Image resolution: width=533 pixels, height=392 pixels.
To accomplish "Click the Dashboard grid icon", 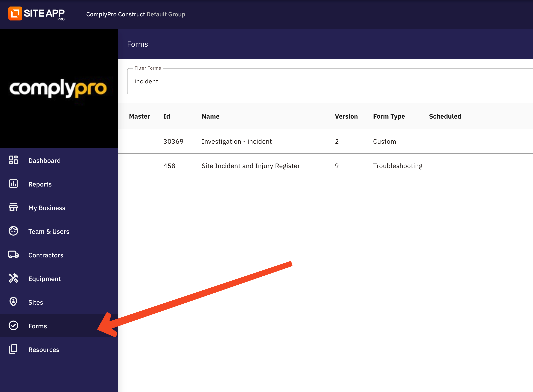I will [x=13, y=160].
